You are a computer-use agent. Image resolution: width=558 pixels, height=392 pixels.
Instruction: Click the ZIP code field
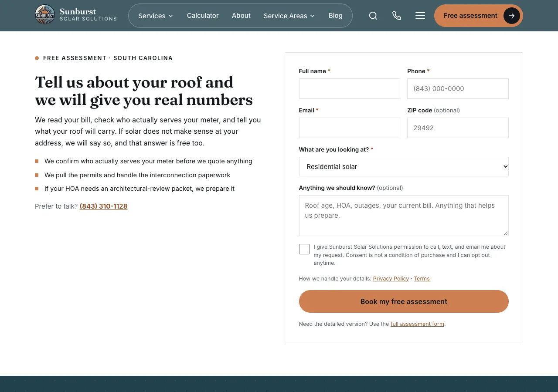(x=458, y=128)
